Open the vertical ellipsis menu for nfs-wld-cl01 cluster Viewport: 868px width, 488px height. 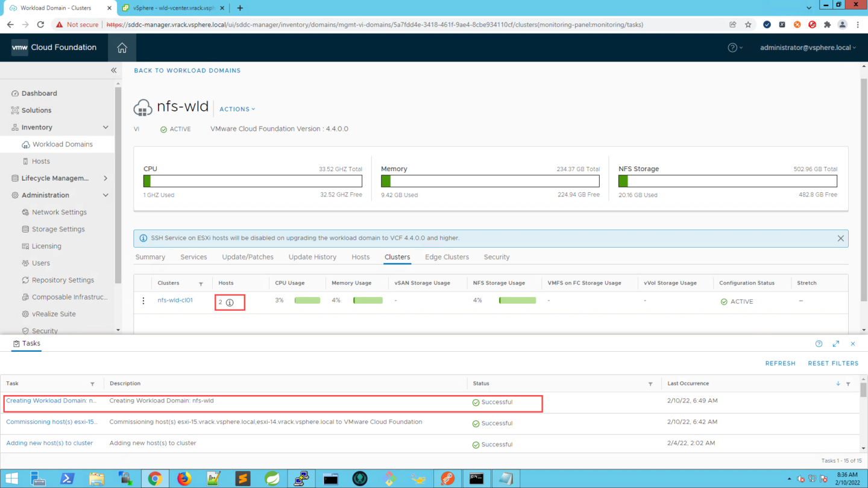[143, 301]
